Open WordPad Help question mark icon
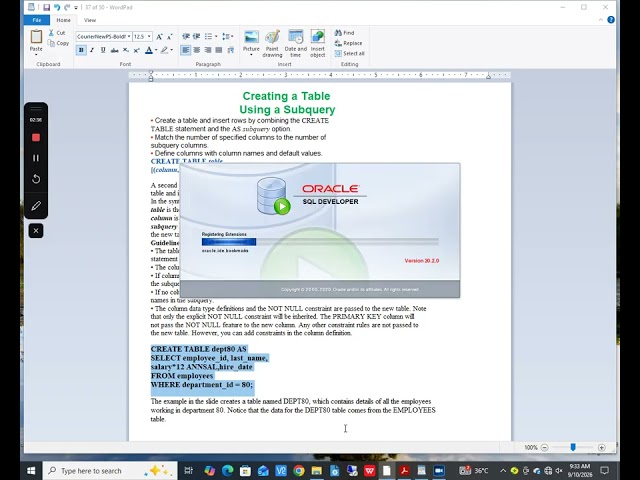 click(x=611, y=20)
